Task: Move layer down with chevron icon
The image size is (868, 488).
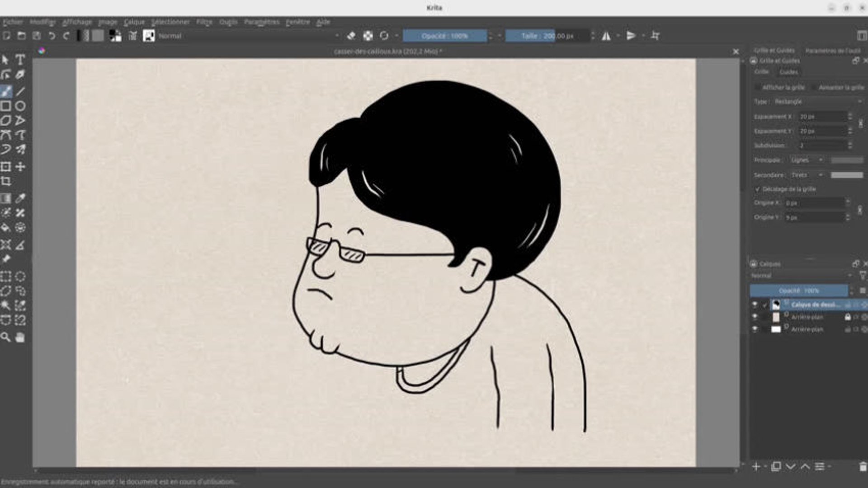Action: point(791,466)
